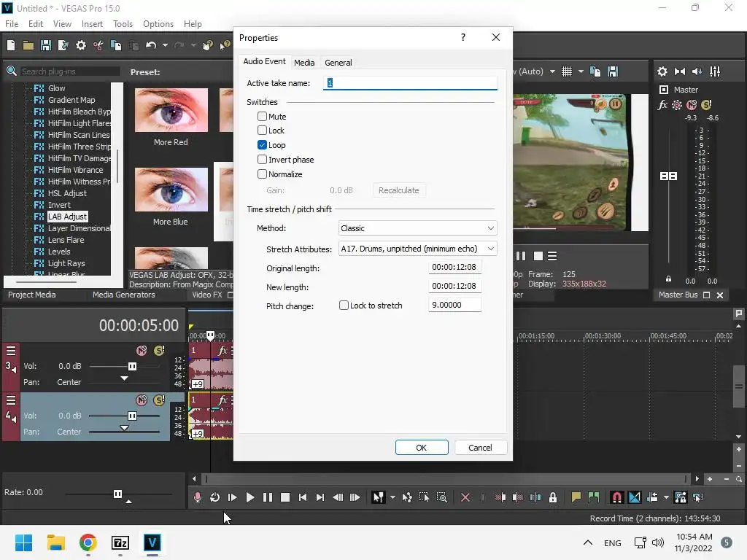Adjust track 3 volume slider
Image resolution: width=747 pixels, height=560 pixels.
(x=133, y=366)
